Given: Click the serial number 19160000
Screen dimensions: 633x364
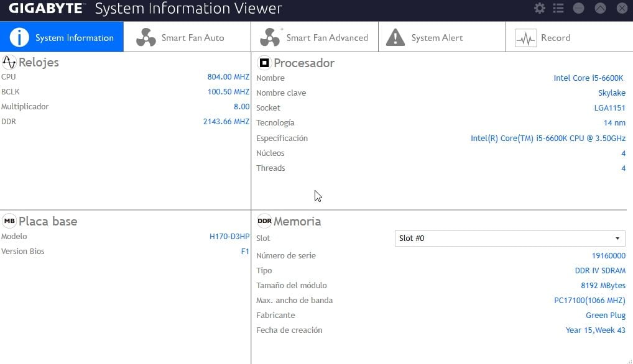Looking at the screenshot, I should [608, 255].
